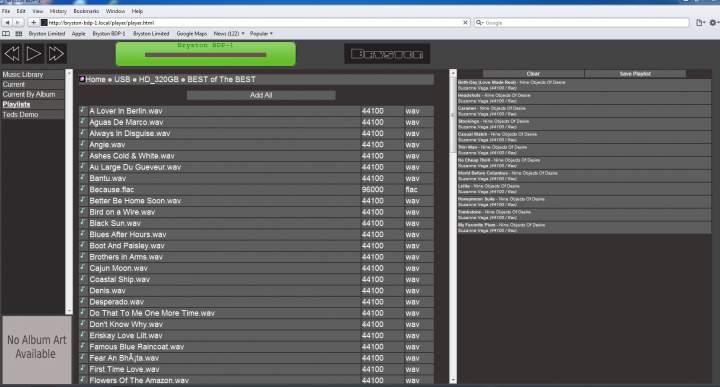Click the Google search field
Screen dimensions: 720x387
click(582, 22)
